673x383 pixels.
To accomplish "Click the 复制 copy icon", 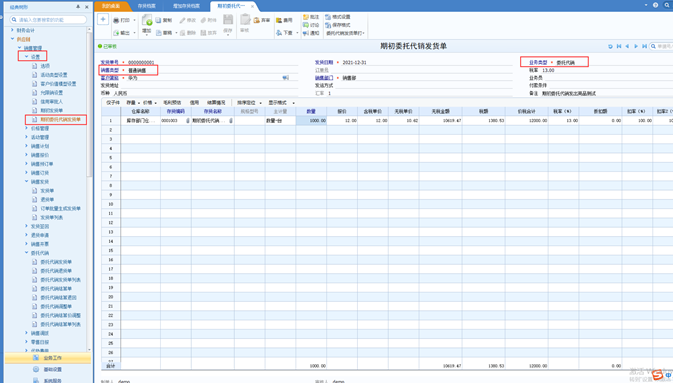I will [158, 20].
